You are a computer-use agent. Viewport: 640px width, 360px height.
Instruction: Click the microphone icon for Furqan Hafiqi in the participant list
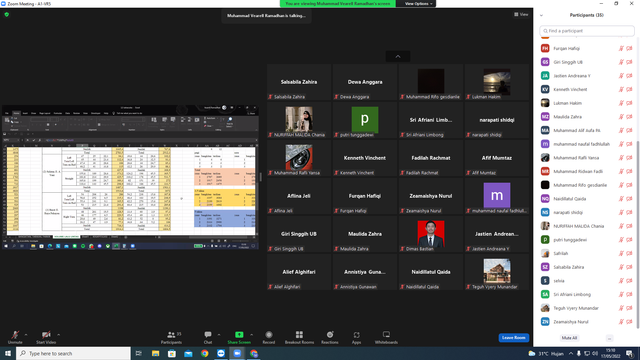[621, 49]
